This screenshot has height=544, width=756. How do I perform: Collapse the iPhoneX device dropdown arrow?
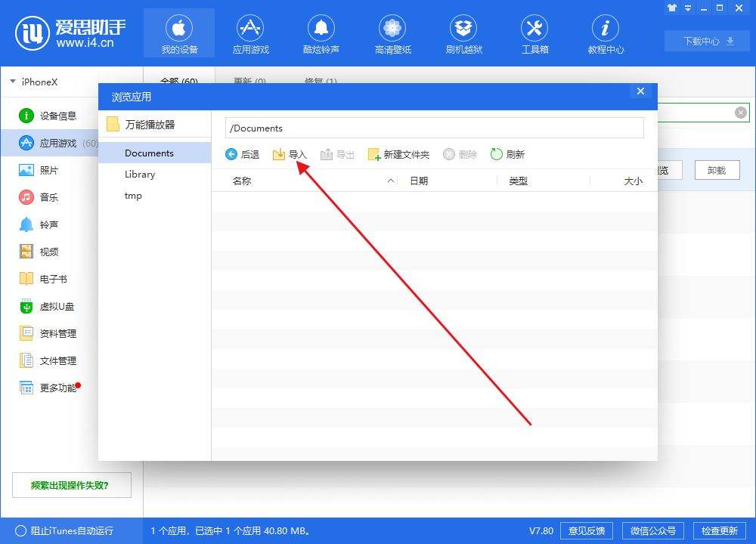13,82
